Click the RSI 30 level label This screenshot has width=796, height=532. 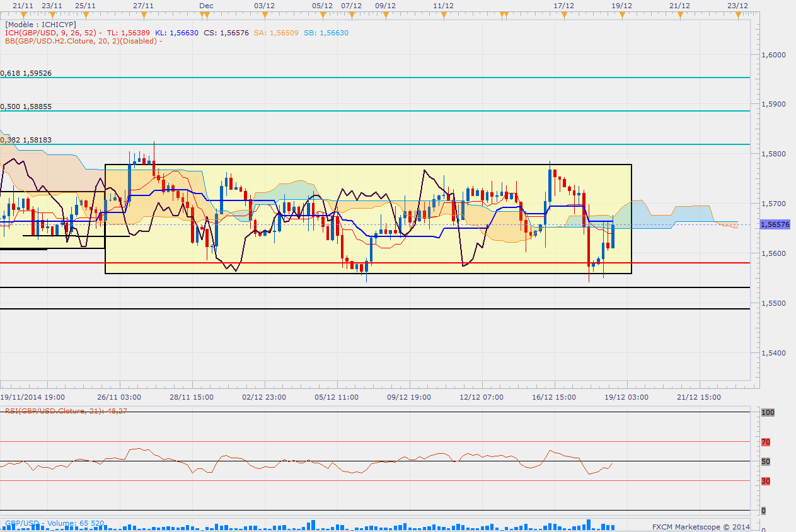766,481
